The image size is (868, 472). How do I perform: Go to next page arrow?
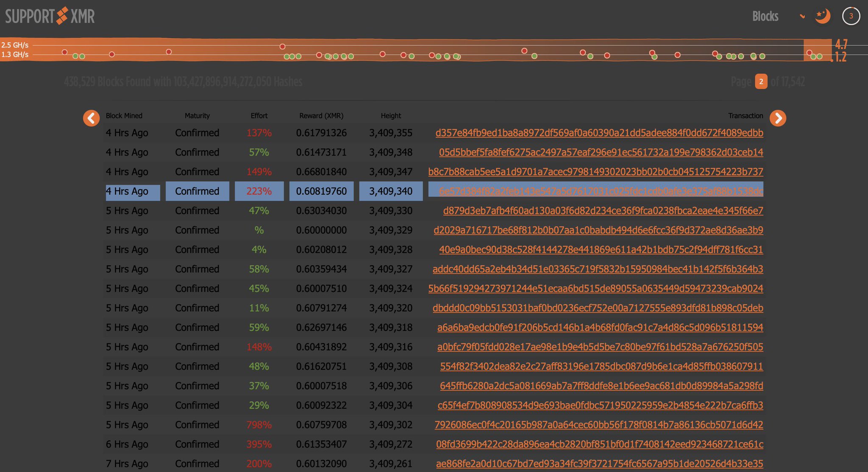778,118
